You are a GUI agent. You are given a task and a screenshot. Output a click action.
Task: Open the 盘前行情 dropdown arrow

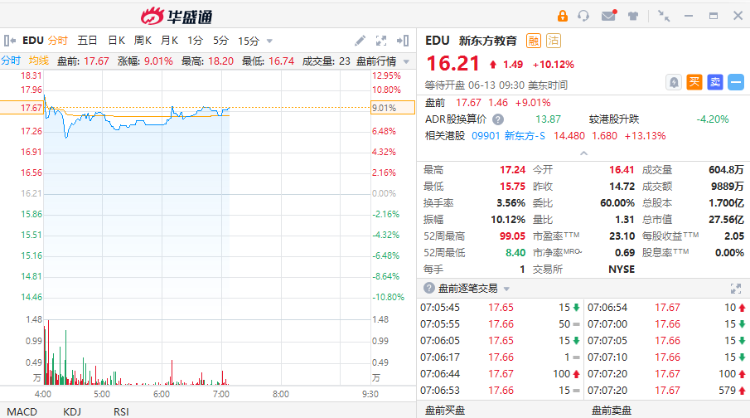pos(407,62)
